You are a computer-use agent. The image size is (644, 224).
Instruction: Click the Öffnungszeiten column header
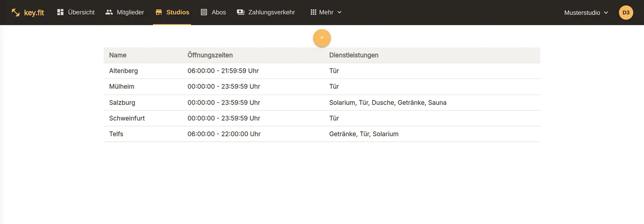point(210,55)
